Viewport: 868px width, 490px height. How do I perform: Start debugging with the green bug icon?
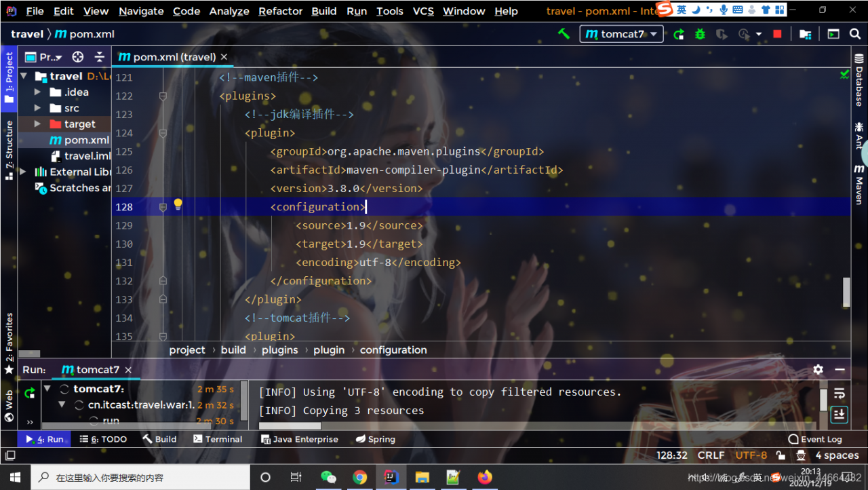[701, 34]
